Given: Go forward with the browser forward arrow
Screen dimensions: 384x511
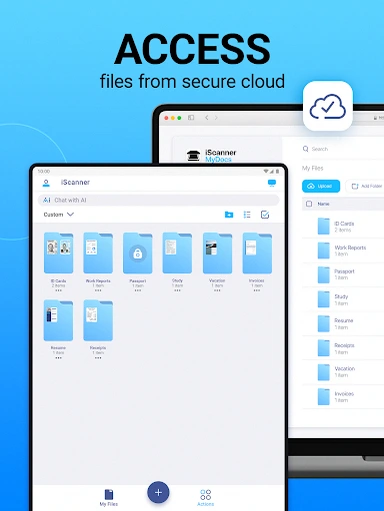Looking at the screenshot, I should [216, 118].
